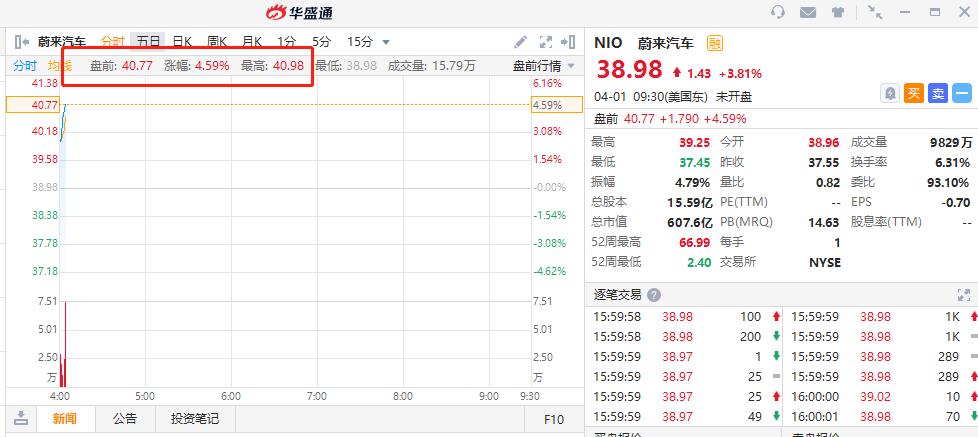This screenshot has height=437, width=978.
Task: Click the 融 margin badge beside 蔚来汽车
Action: click(x=715, y=43)
